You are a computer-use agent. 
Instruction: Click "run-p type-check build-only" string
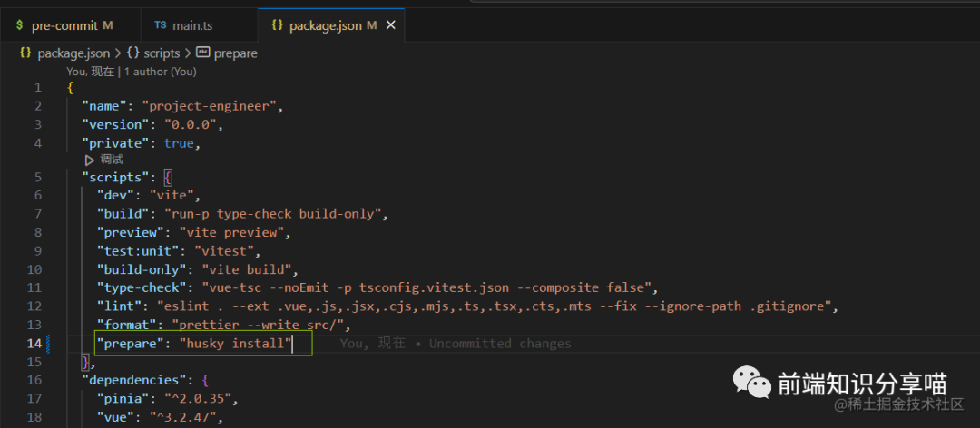point(272,214)
